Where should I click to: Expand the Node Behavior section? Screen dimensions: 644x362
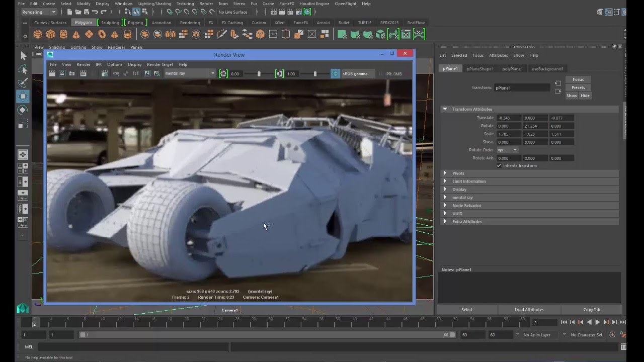coord(445,206)
